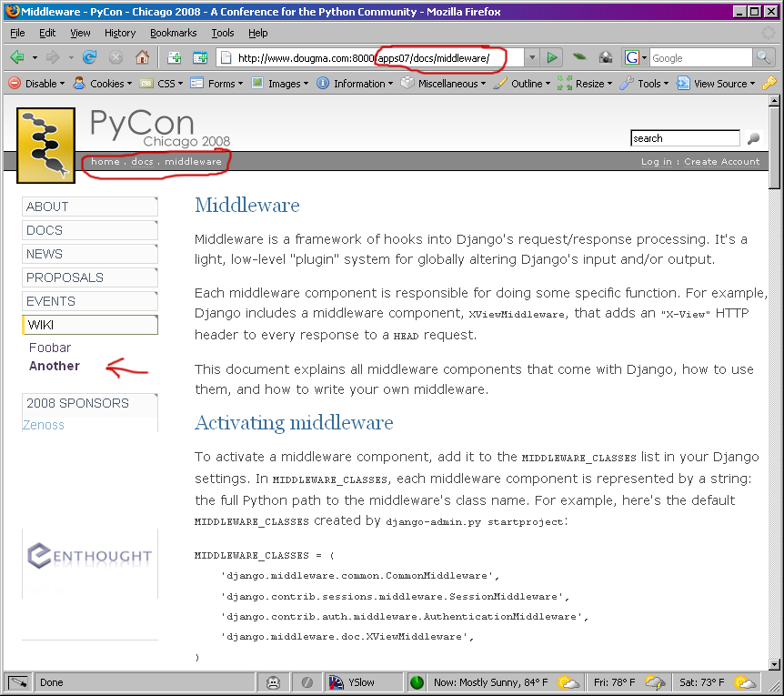This screenshot has width=784, height=696.
Task: Open the History menu
Action: [120, 33]
